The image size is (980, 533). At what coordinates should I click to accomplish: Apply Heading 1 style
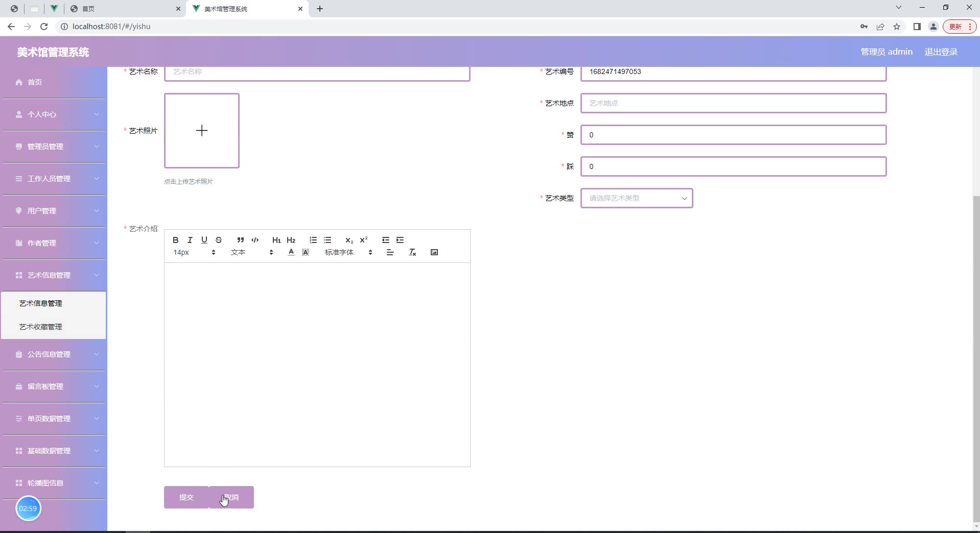276,240
